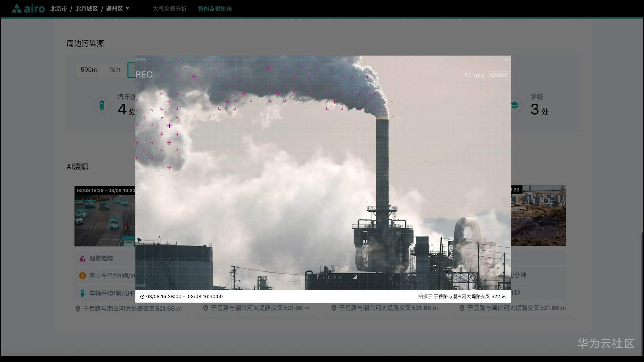Click the school graduation cap icon
The height and width of the screenshot is (362, 644).
[515, 105]
